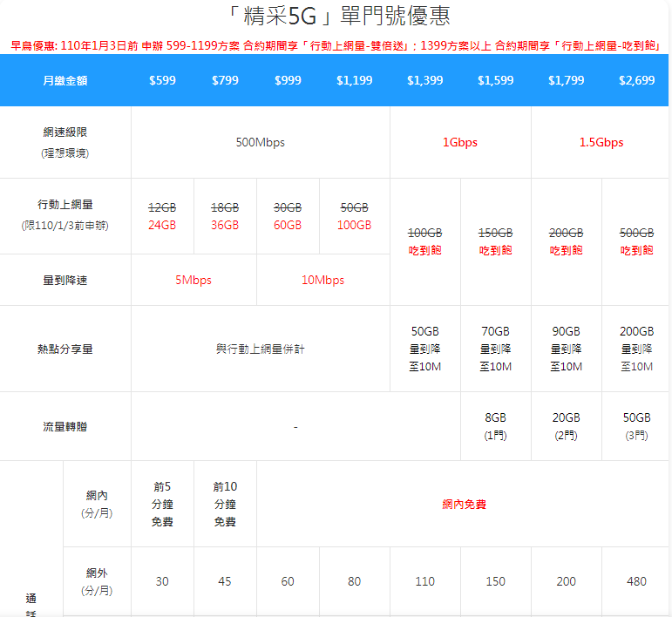Click the 500Mbps speed cell

(x=260, y=142)
